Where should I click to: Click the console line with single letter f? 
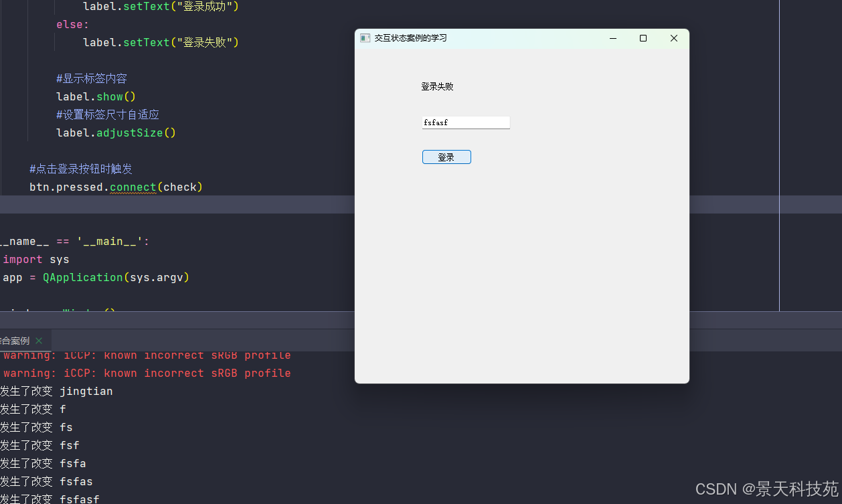33,409
